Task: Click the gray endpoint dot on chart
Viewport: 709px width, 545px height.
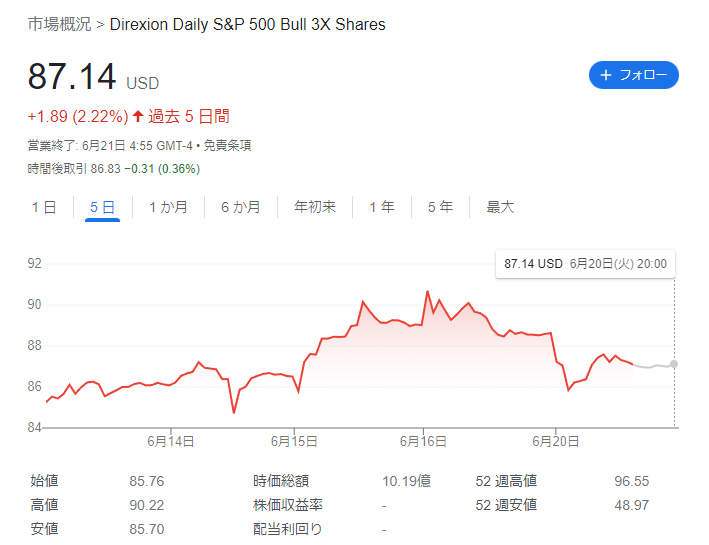Action: tap(674, 364)
